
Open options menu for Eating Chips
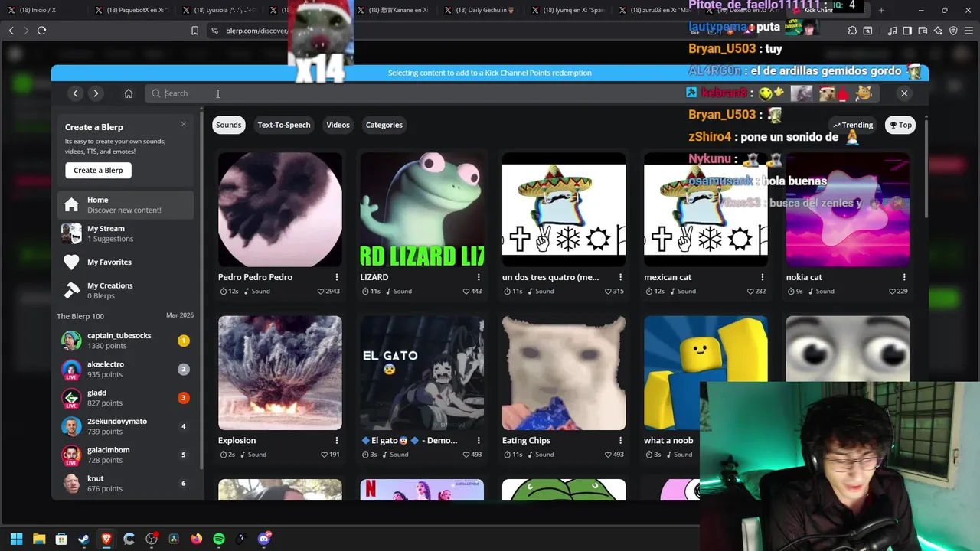coord(620,440)
